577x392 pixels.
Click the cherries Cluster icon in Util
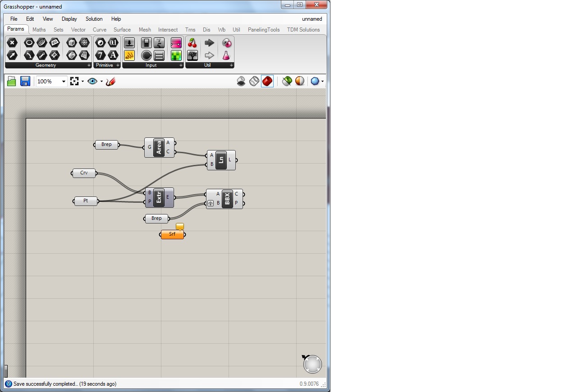pyautogui.click(x=192, y=43)
